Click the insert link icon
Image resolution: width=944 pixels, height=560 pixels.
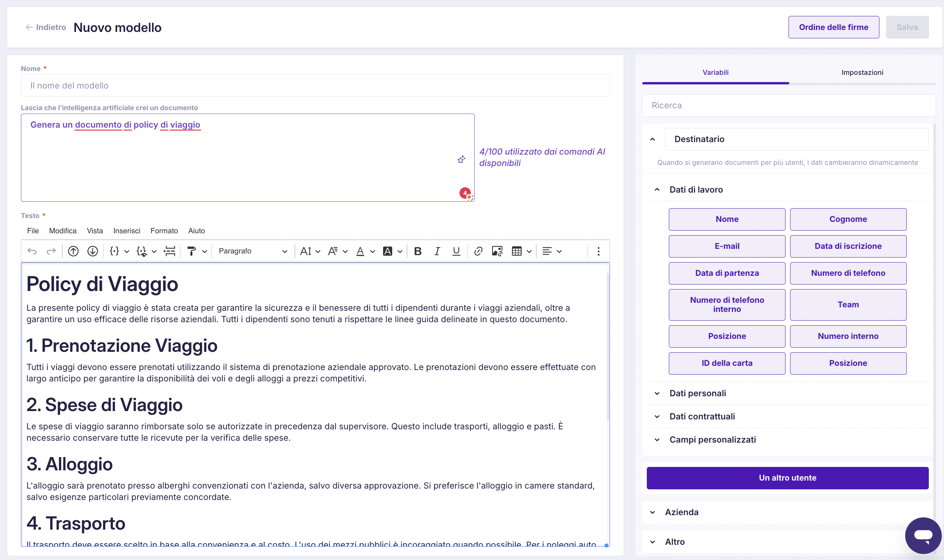point(478,251)
